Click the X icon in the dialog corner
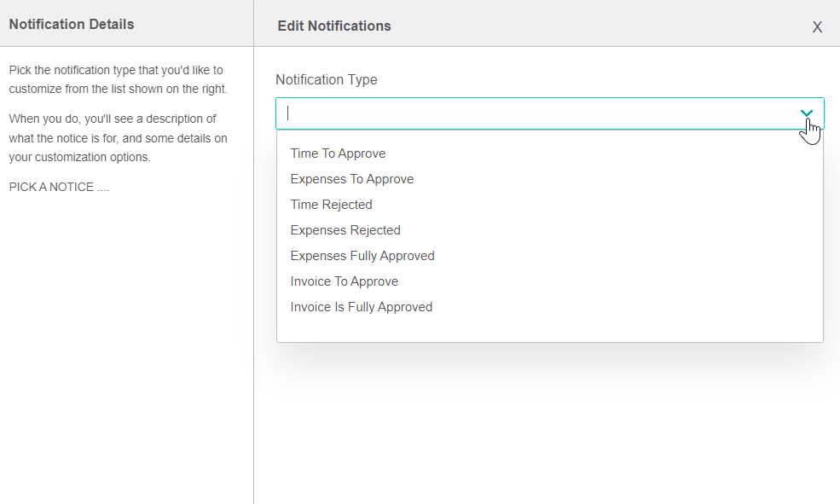The width and height of the screenshot is (840, 504). 816,26
